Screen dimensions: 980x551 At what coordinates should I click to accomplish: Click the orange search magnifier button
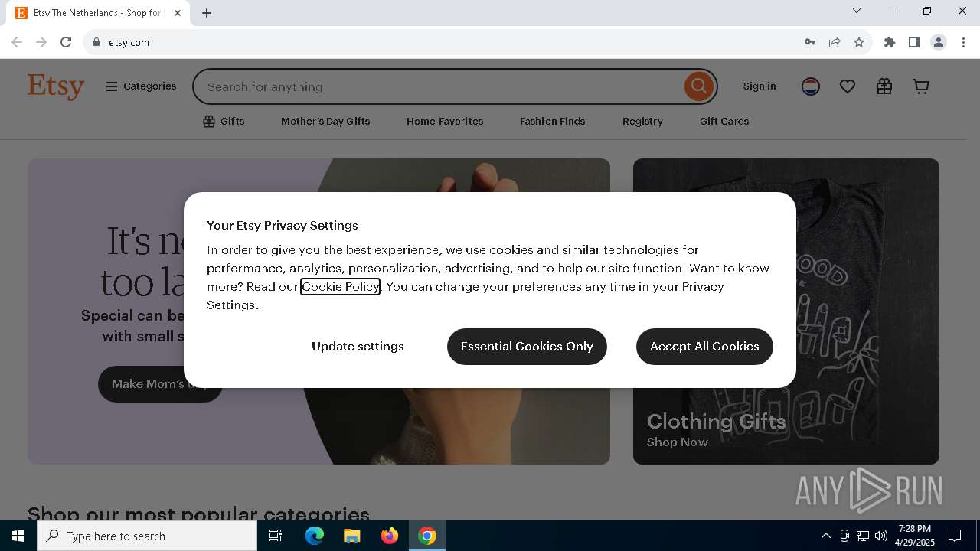698,86
